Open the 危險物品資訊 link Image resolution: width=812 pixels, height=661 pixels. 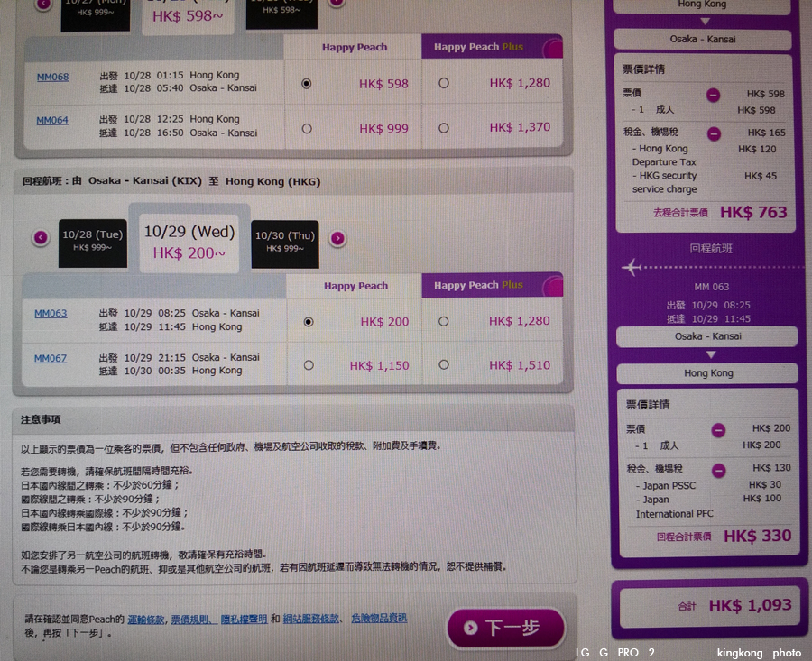(x=379, y=618)
